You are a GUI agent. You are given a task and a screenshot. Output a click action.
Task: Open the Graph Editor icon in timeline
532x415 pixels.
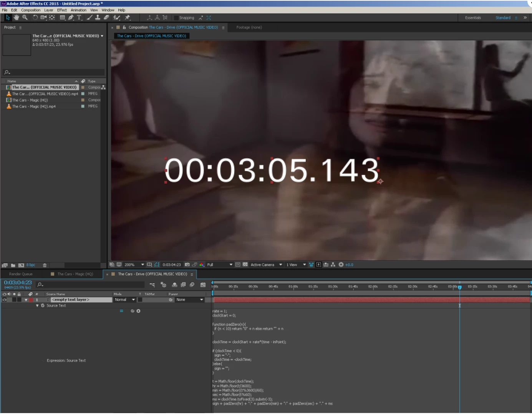point(203,285)
